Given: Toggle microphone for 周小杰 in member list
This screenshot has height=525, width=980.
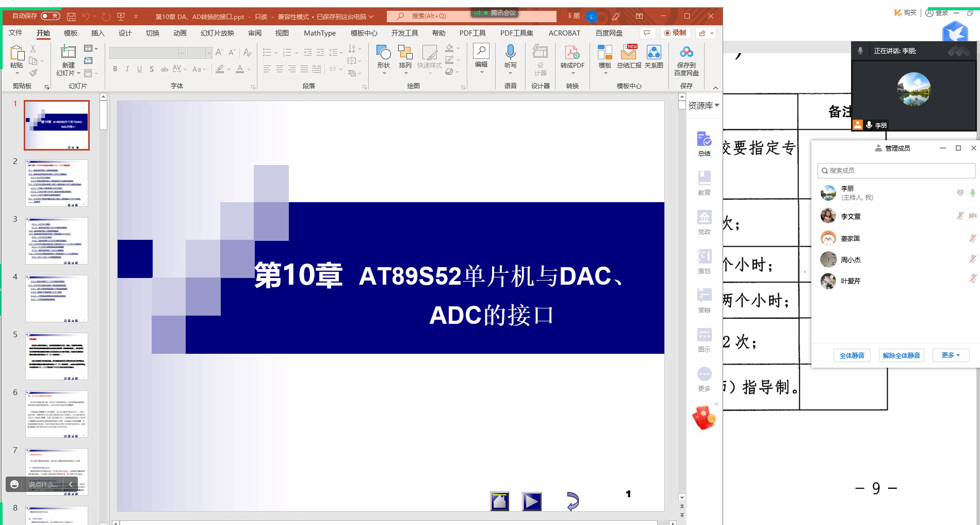Looking at the screenshot, I should [972, 259].
